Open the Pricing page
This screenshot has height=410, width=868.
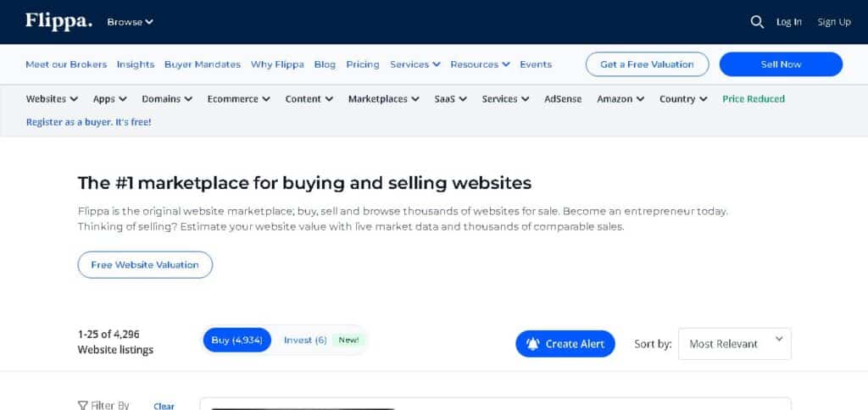point(363,64)
